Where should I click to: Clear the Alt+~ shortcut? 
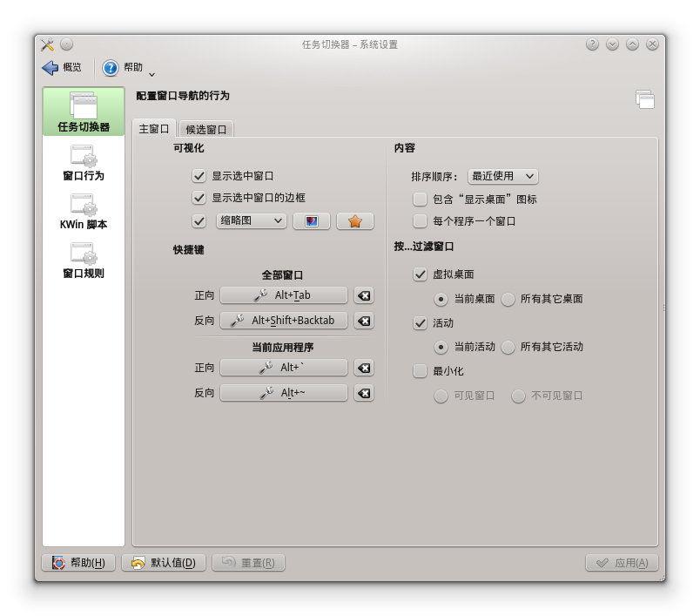coord(364,393)
